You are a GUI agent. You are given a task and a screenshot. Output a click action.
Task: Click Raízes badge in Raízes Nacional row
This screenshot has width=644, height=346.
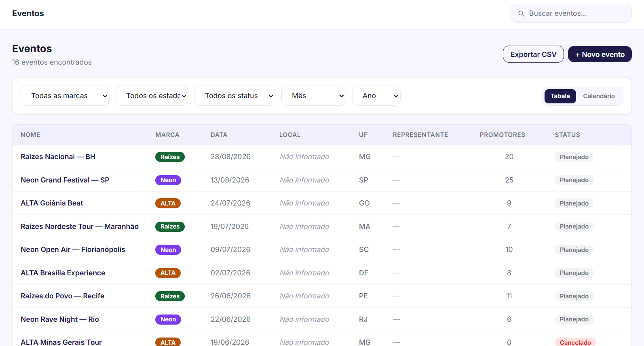point(170,157)
